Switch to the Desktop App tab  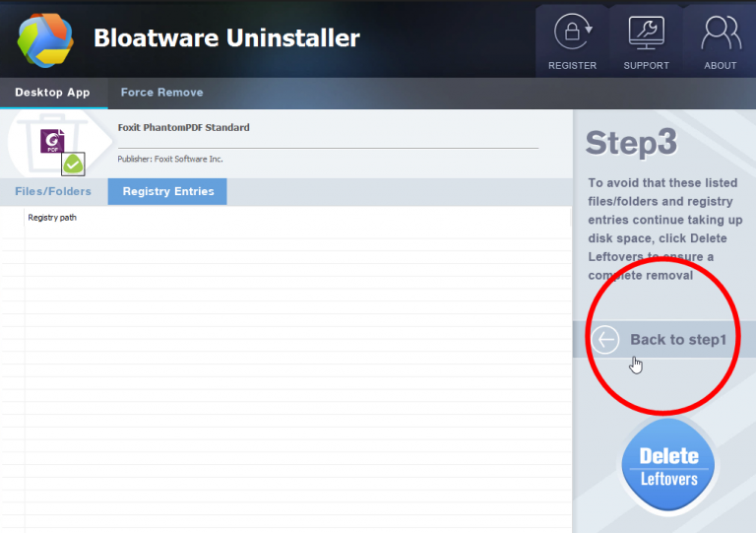tap(52, 93)
